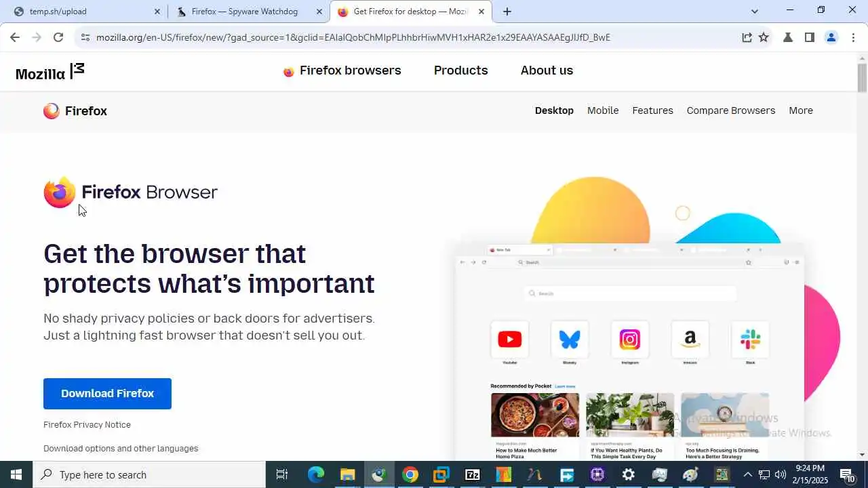Image resolution: width=868 pixels, height=488 pixels.
Task: Click the pizza article thumbnail in preview
Action: (535, 415)
